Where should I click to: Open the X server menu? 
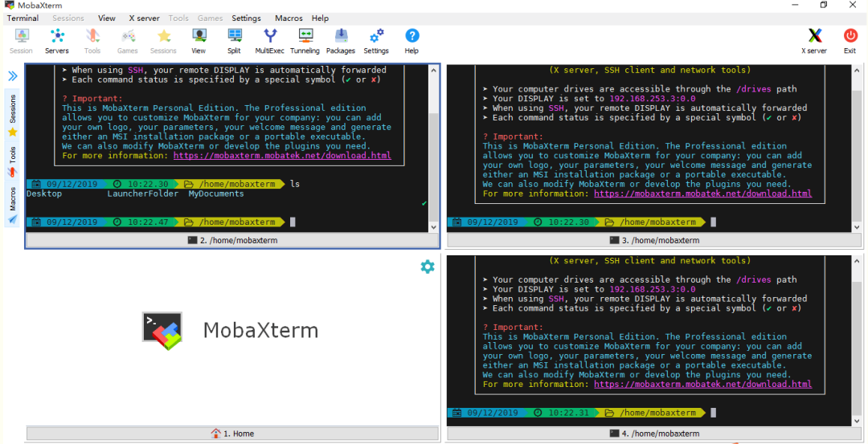click(144, 18)
